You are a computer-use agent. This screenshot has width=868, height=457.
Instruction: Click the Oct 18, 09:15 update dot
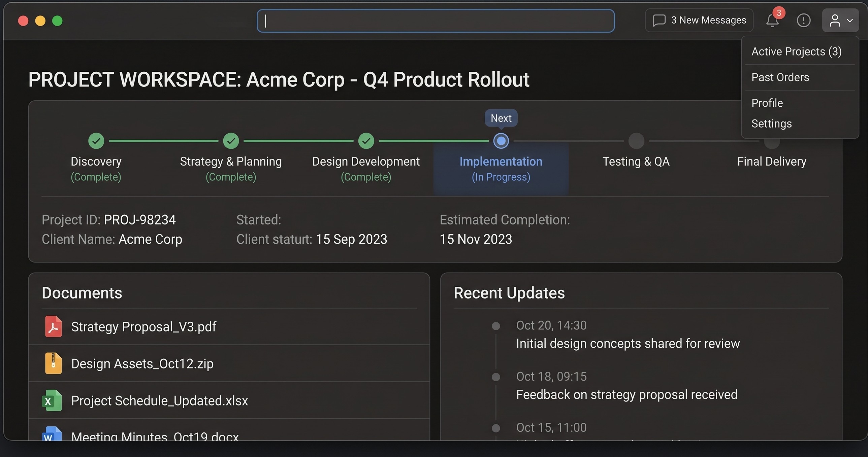496,377
